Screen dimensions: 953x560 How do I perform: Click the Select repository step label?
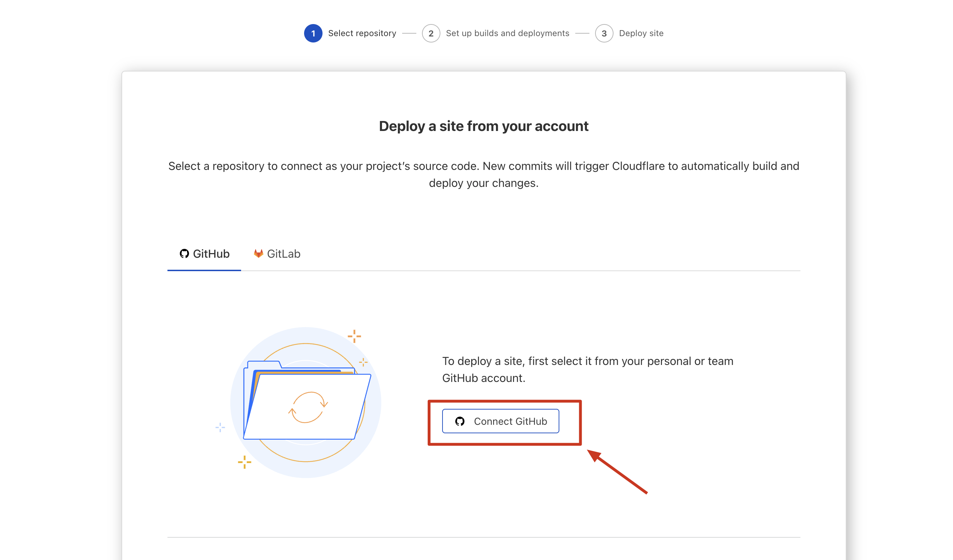[362, 33]
